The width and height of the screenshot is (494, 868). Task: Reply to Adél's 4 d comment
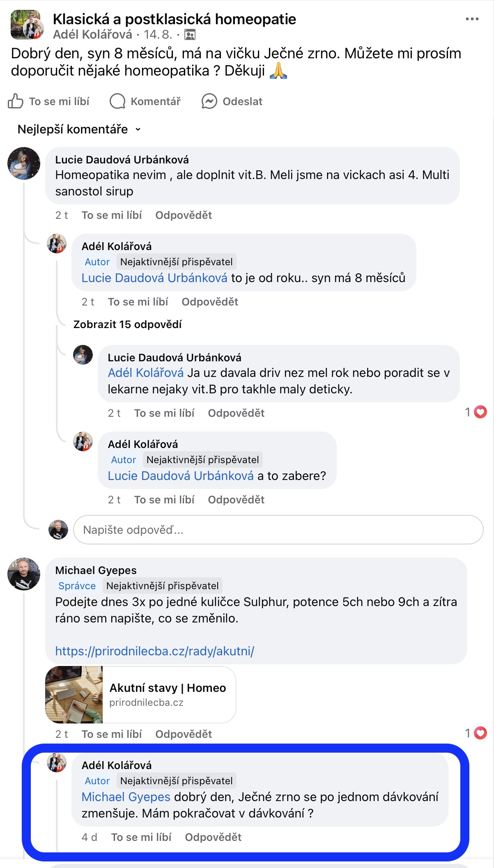coord(213,837)
